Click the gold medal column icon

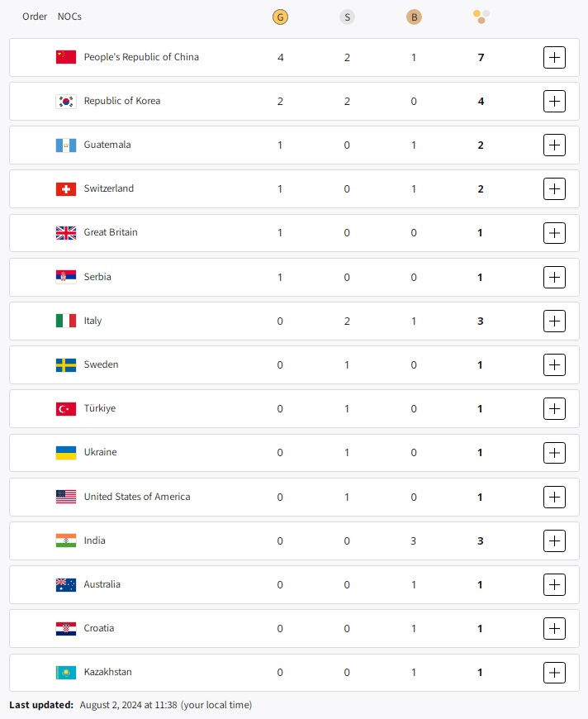(x=280, y=17)
